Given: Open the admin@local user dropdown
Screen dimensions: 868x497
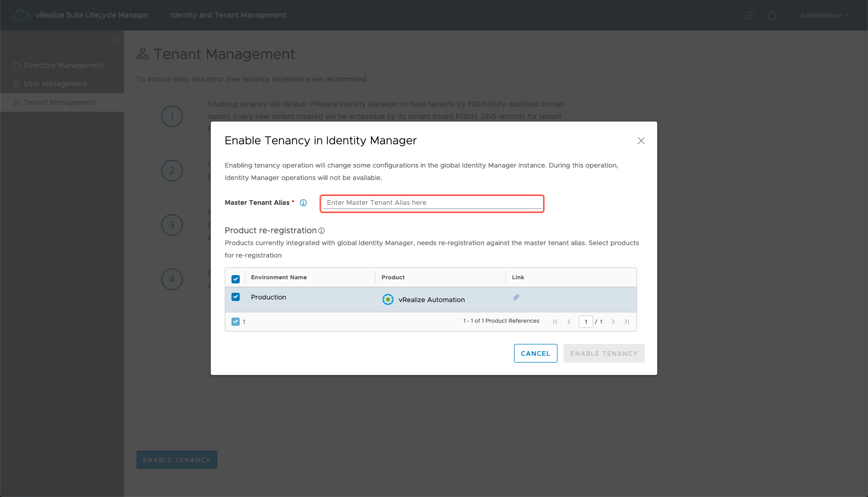Looking at the screenshot, I should click(x=824, y=16).
